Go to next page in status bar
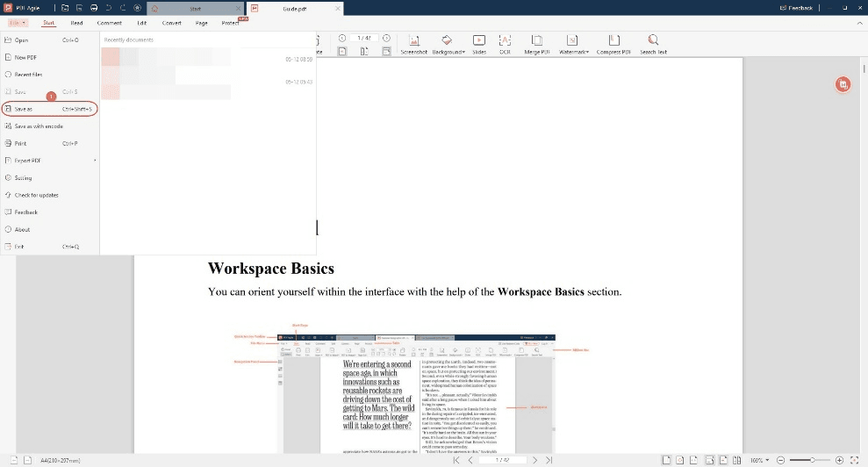The width and height of the screenshot is (868, 467). (534, 460)
